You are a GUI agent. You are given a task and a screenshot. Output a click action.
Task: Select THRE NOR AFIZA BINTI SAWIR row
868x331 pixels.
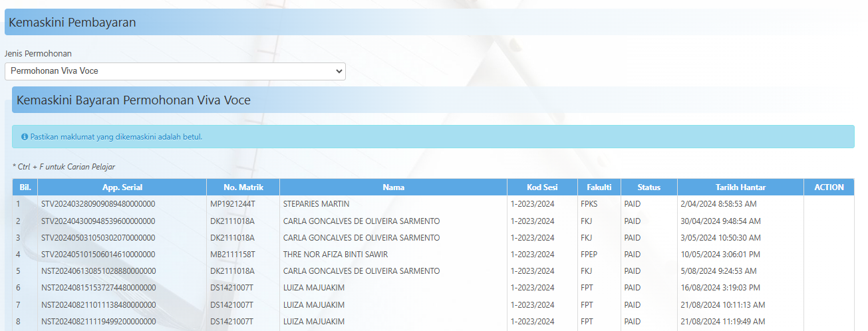click(335, 255)
